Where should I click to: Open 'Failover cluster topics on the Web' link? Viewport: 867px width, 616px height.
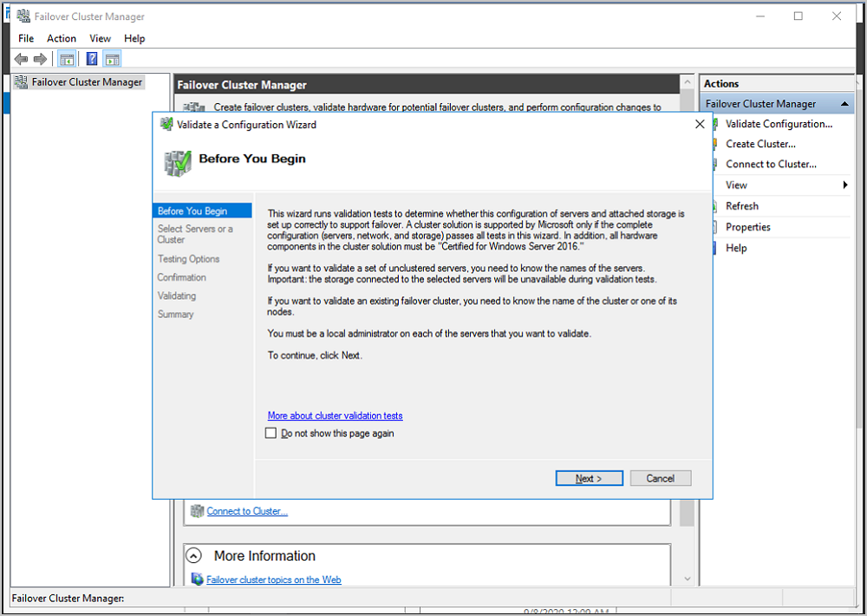tap(274, 580)
